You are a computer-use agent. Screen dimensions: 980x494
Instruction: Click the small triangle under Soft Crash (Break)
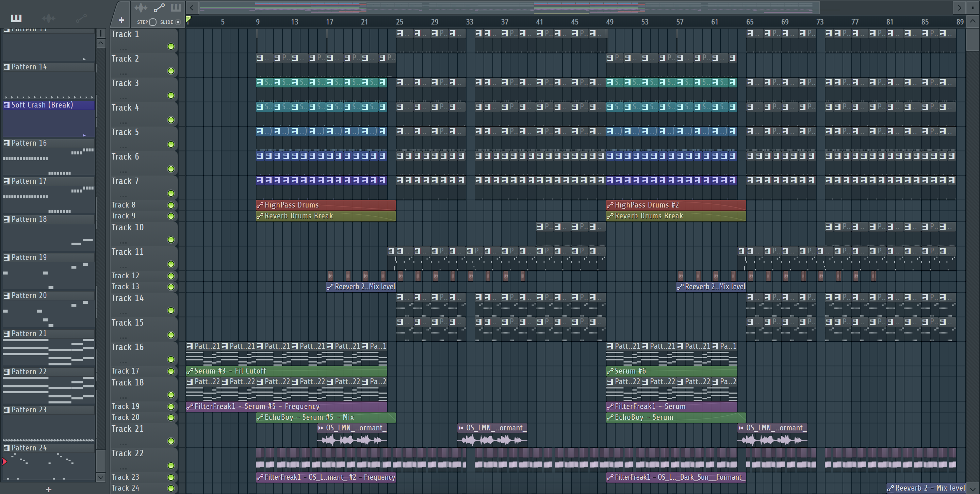(x=84, y=135)
